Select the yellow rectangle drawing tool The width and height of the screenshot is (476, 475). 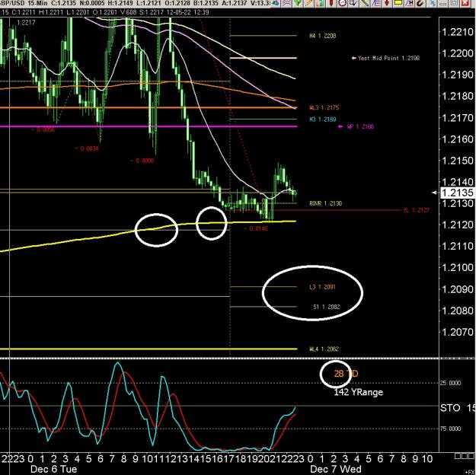[398, 3]
